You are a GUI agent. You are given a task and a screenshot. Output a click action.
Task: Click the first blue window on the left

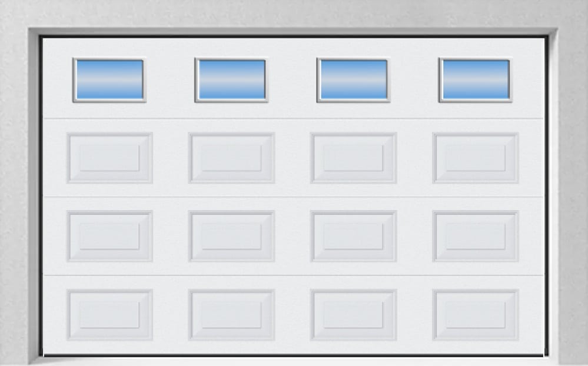click(x=109, y=80)
